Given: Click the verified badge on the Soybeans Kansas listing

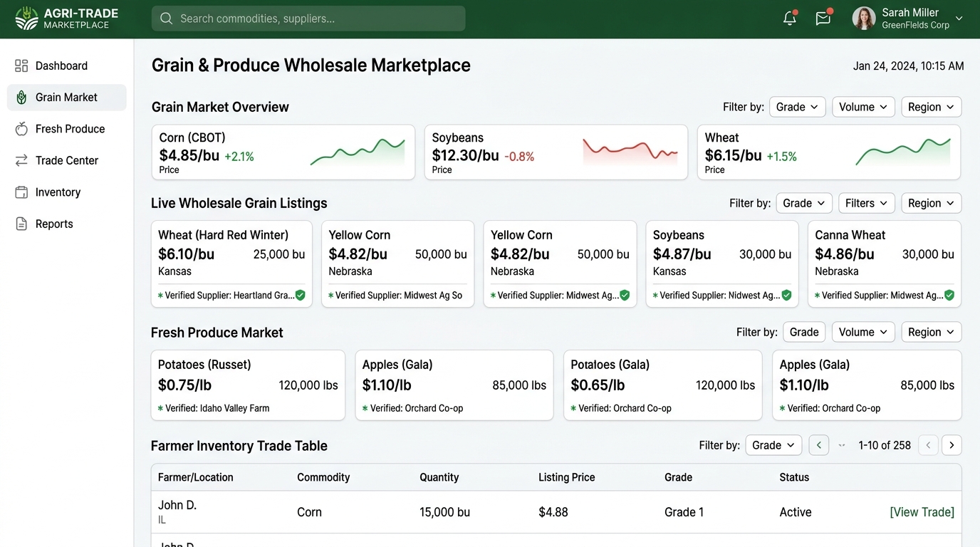Looking at the screenshot, I should click(786, 295).
